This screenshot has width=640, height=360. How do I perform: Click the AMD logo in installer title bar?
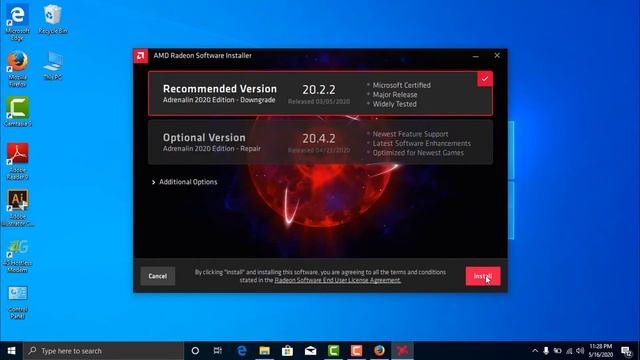point(141,56)
